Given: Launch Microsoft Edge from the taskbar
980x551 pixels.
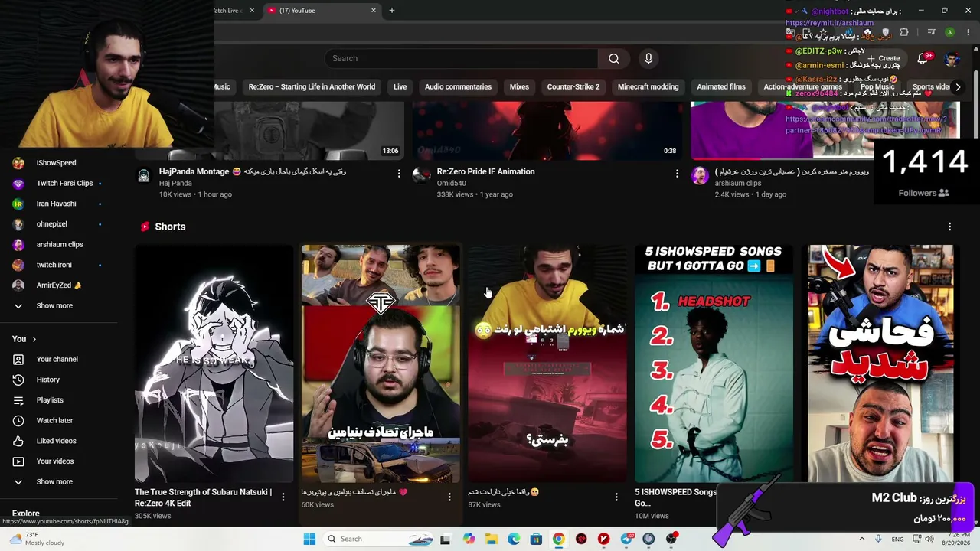Looking at the screenshot, I should (x=514, y=539).
